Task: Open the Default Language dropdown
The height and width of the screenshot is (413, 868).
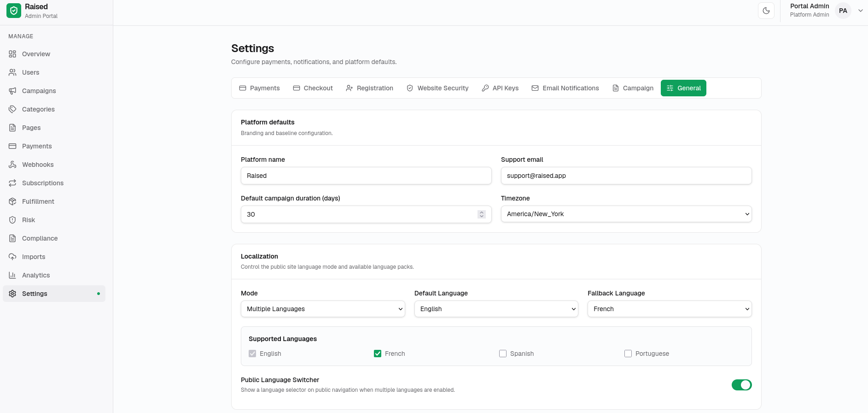Action: click(x=496, y=309)
